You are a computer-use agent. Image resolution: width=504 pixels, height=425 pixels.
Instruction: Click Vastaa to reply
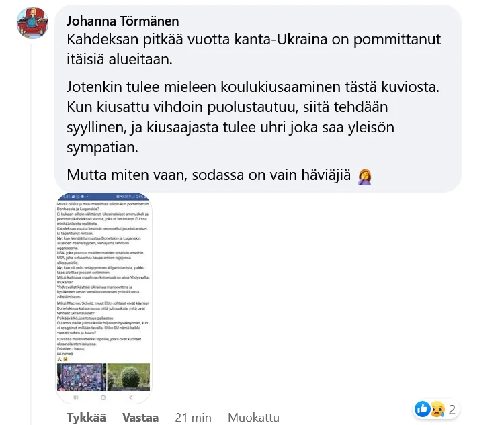click(x=140, y=418)
